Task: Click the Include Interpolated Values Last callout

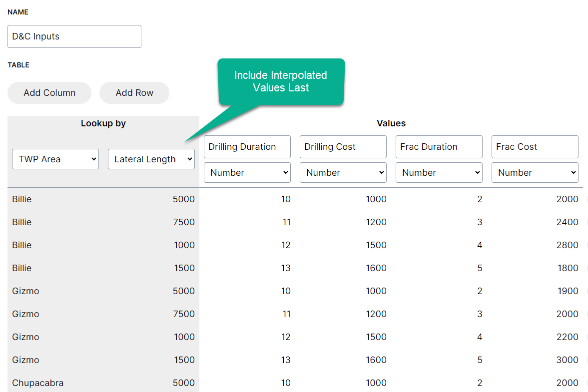Action: click(x=281, y=82)
